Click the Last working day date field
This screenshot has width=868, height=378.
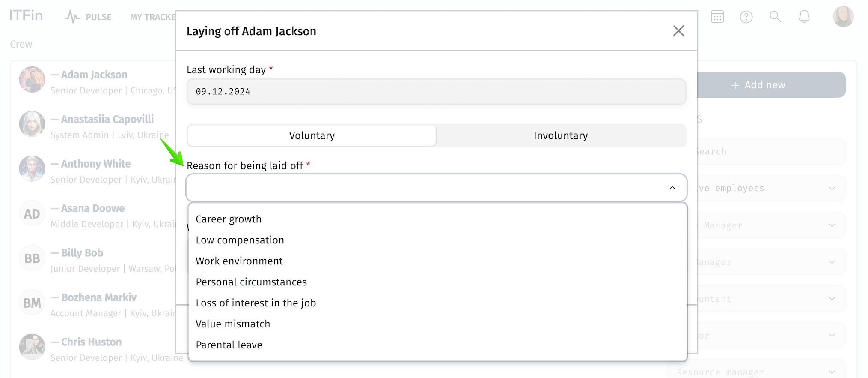436,91
